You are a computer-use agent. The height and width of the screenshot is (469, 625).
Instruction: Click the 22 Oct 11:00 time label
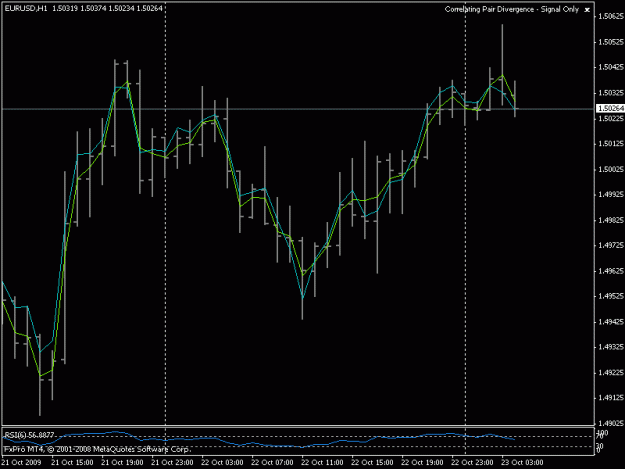click(322, 462)
